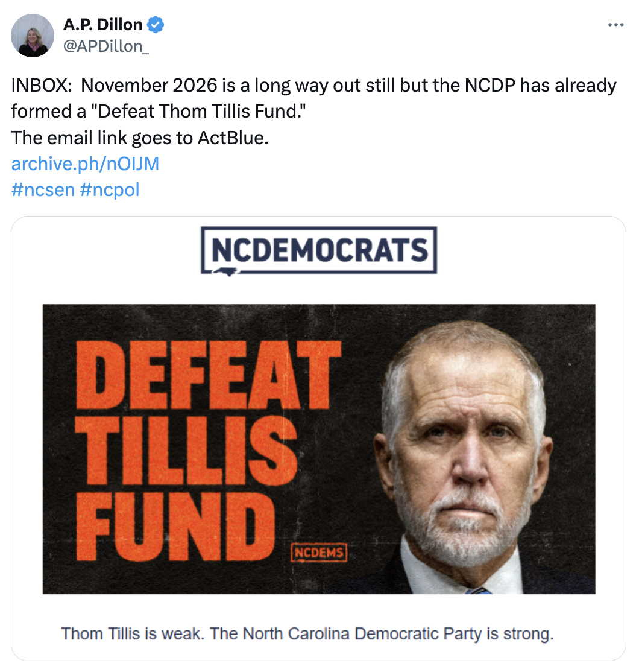
Task: Click the orange FUND text in banner
Action: [175, 526]
